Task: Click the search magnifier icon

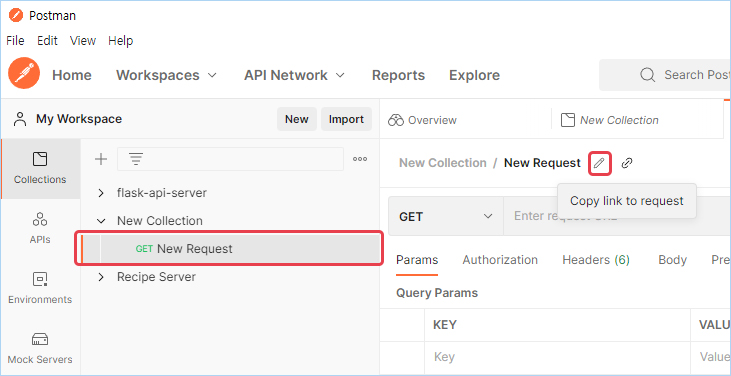Action: click(x=648, y=75)
